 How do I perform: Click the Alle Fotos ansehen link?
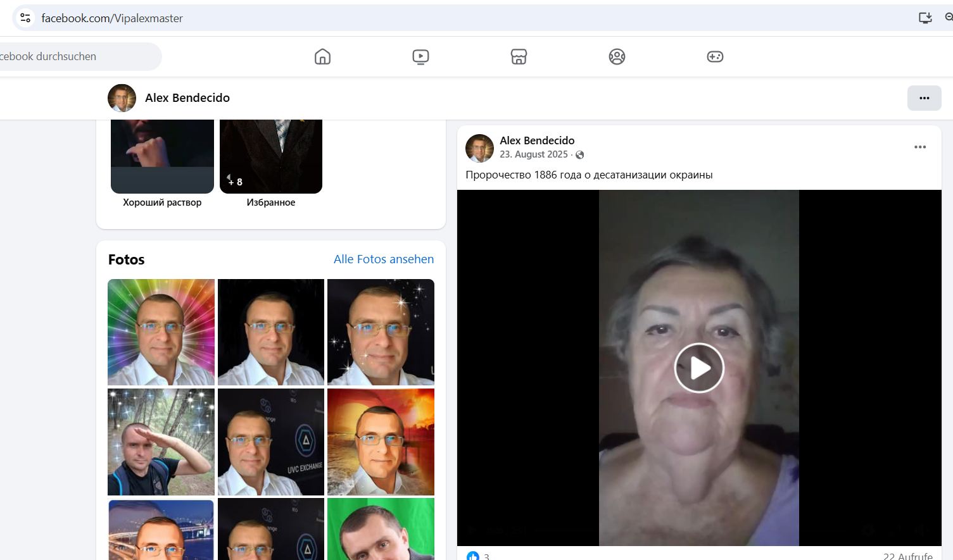(383, 259)
